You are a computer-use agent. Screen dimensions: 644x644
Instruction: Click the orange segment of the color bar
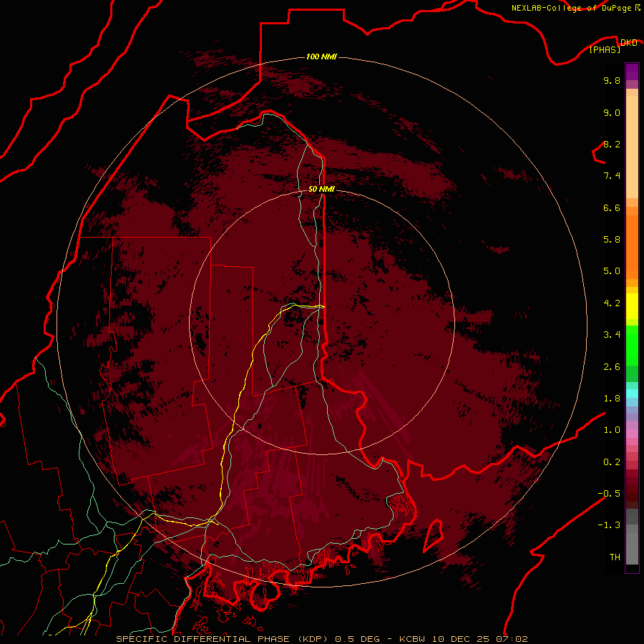[632, 247]
